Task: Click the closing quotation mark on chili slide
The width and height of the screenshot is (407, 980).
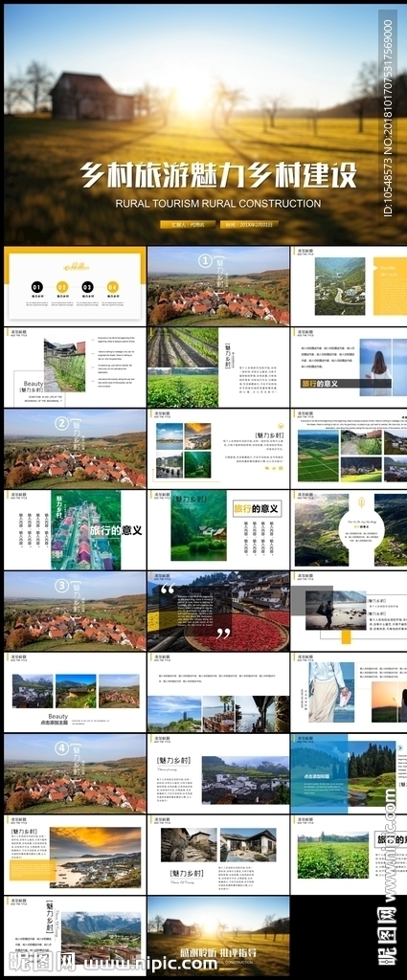Action: pos(222,635)
